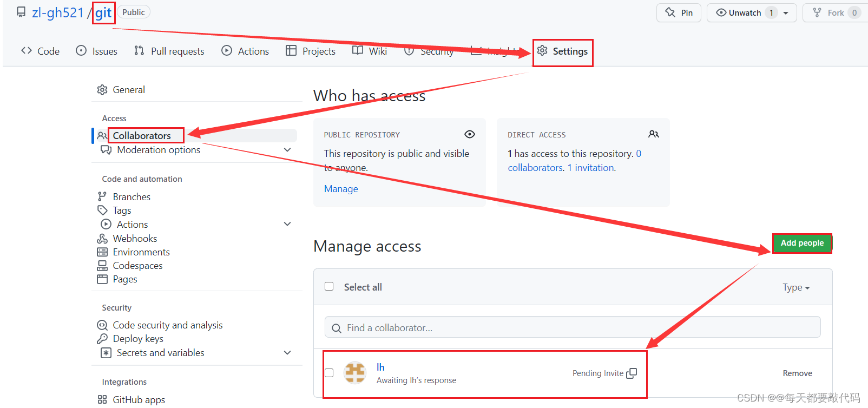
Task: Open Environments settings
Action: tap(141, 252)
